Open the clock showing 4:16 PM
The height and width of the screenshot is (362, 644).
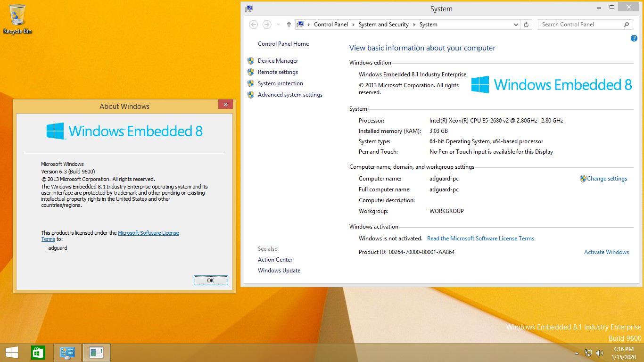pos(624,353)
